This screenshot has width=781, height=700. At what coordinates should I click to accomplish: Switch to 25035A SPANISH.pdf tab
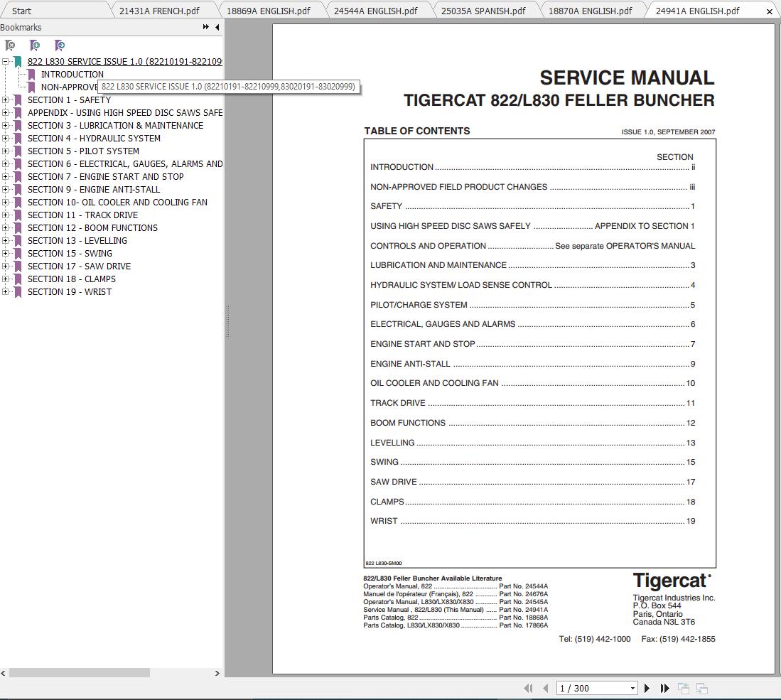pos(483,11)
